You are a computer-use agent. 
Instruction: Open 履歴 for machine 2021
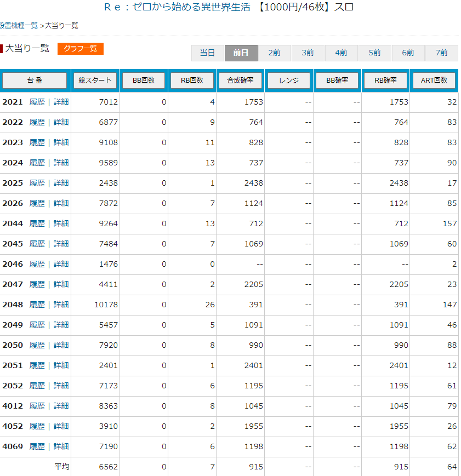click(x=37, y=102)
